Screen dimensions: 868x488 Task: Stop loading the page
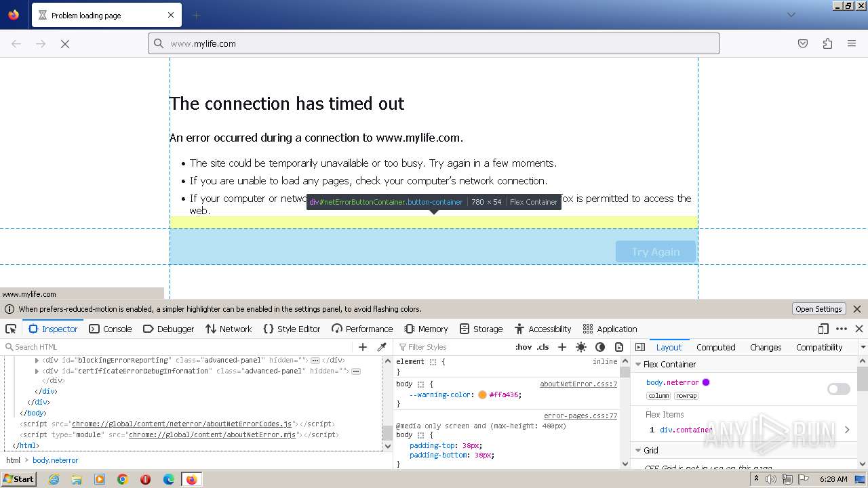[x=65, y=43]
